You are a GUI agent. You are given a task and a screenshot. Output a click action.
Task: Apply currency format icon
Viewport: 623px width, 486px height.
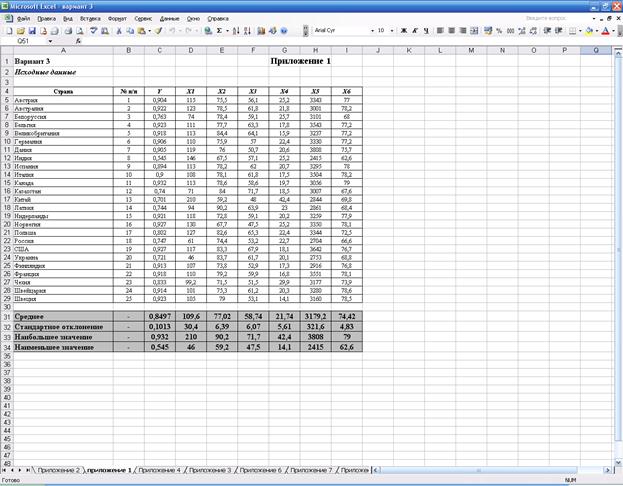pos(488,31)
